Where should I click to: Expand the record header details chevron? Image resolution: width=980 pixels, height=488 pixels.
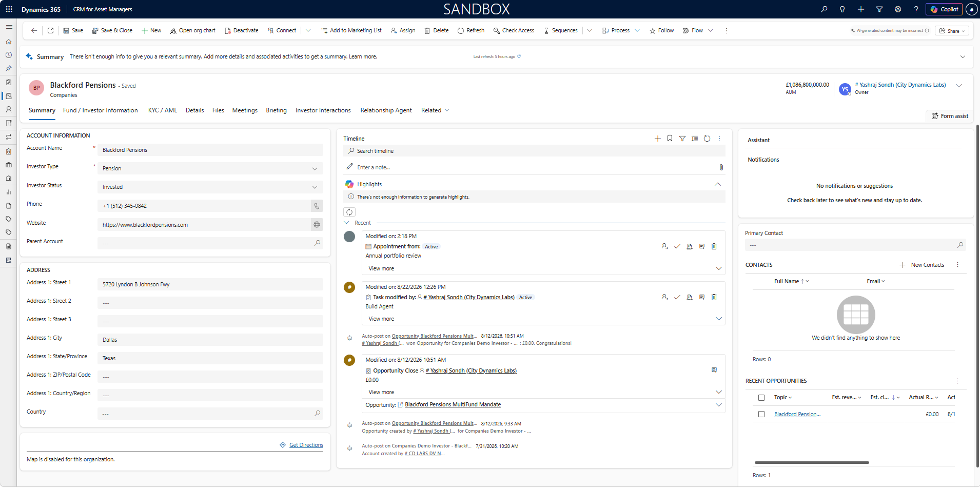pos(959,86)
